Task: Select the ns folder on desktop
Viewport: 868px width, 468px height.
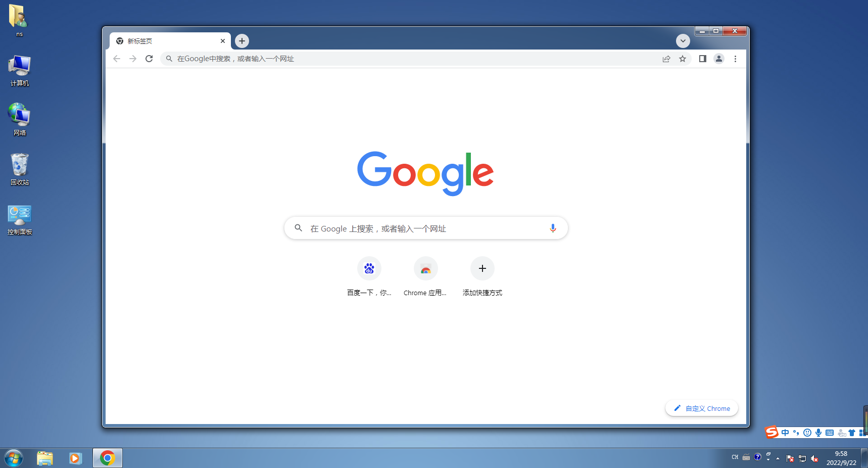Action: click(19, 20)
